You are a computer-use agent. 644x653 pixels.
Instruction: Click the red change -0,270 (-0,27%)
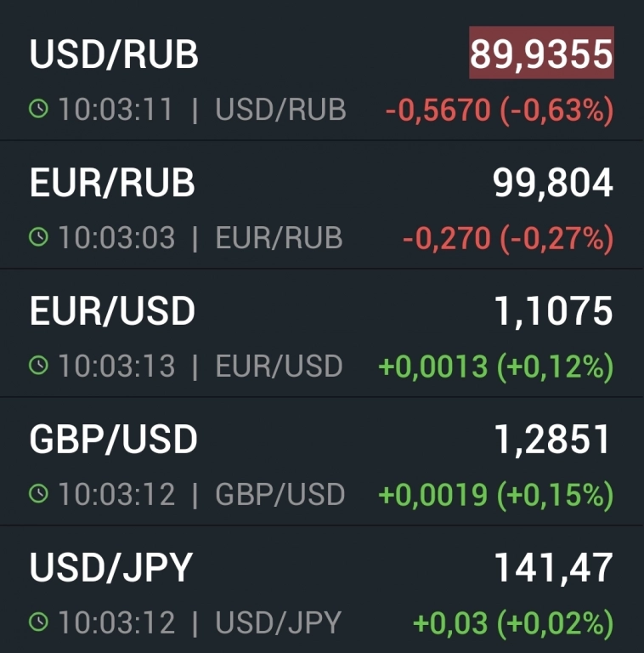pyautogui.click(x=507, y=239)
